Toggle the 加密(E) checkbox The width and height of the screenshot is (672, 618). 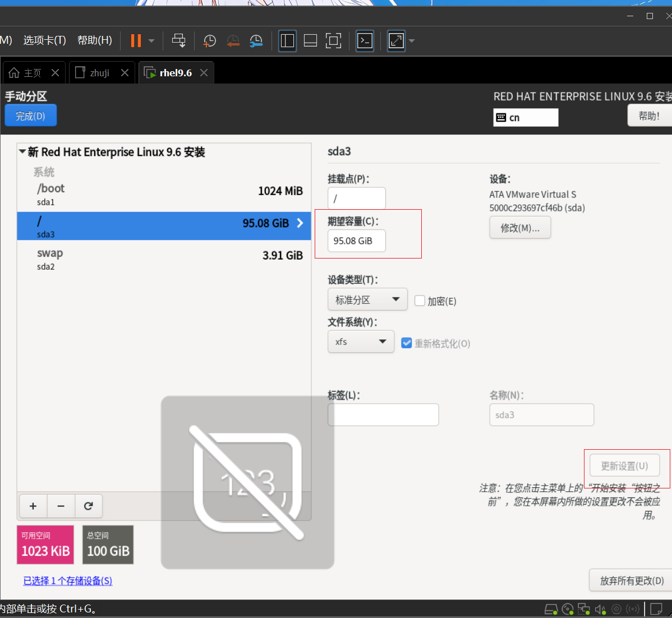tap(420, 301)
